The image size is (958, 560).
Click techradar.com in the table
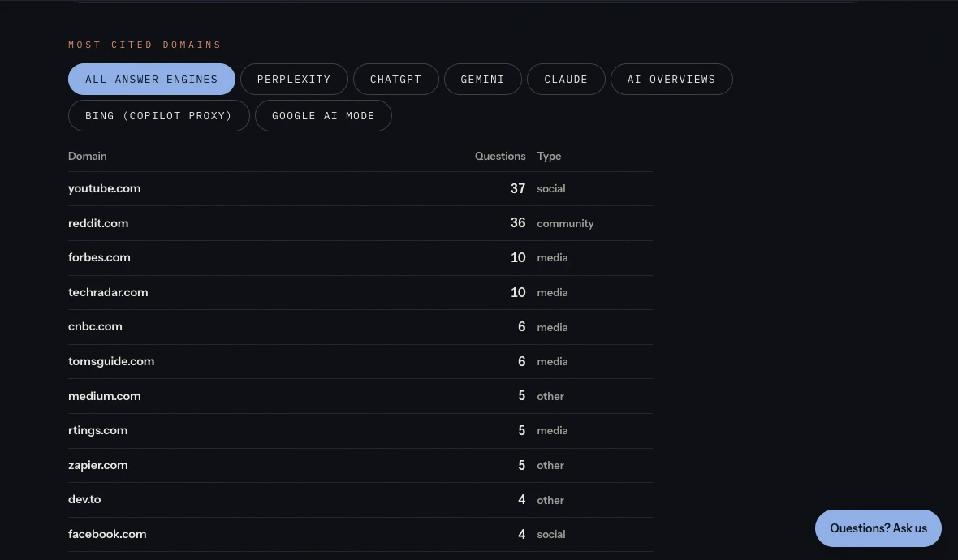108,292
